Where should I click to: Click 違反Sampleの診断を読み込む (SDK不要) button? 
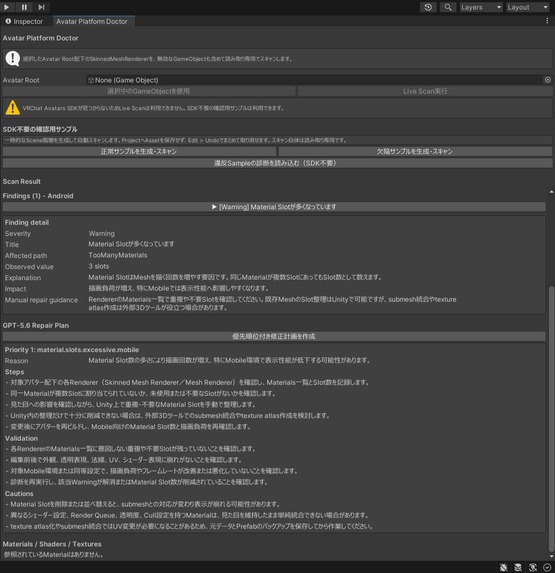tap(277, 163)
